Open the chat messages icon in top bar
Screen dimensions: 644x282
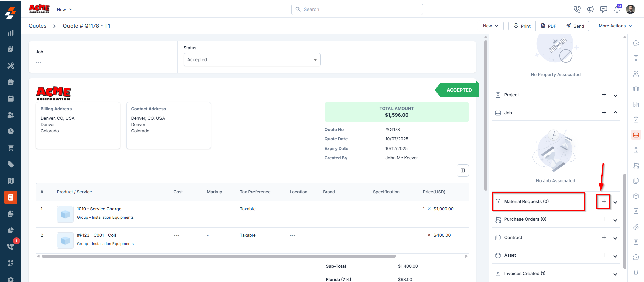604,9
